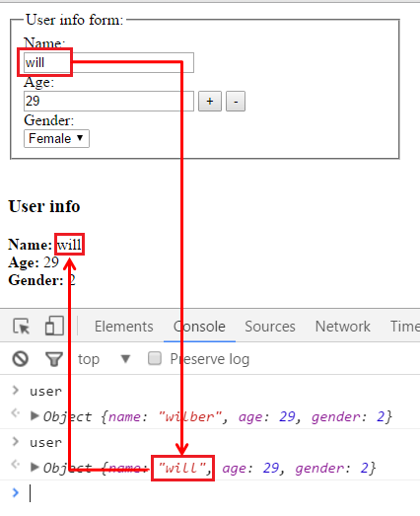Image resolution: width=420 pixels, height=516 pixels.
Task: Expand the Object with name "will"
Action: [x=35, y=468]
